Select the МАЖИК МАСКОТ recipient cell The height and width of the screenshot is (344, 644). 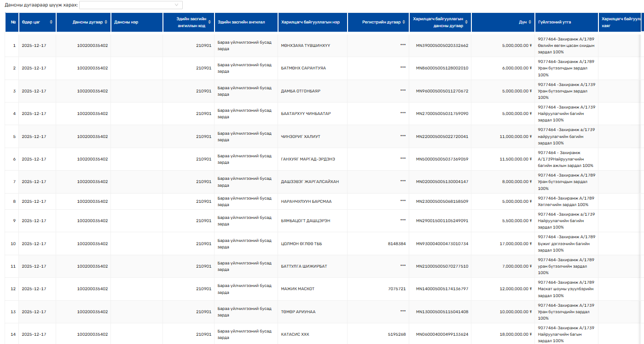tap(298, 289)
